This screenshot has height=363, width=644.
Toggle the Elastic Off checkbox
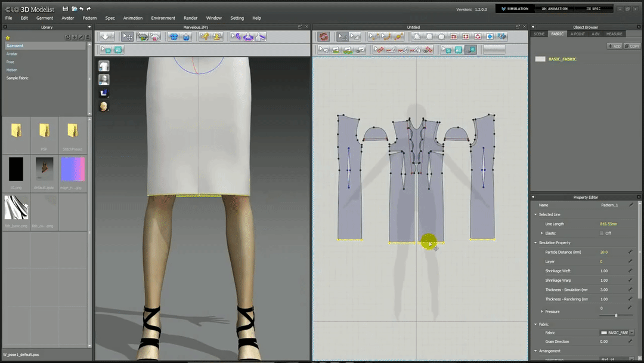coord(602,233)
